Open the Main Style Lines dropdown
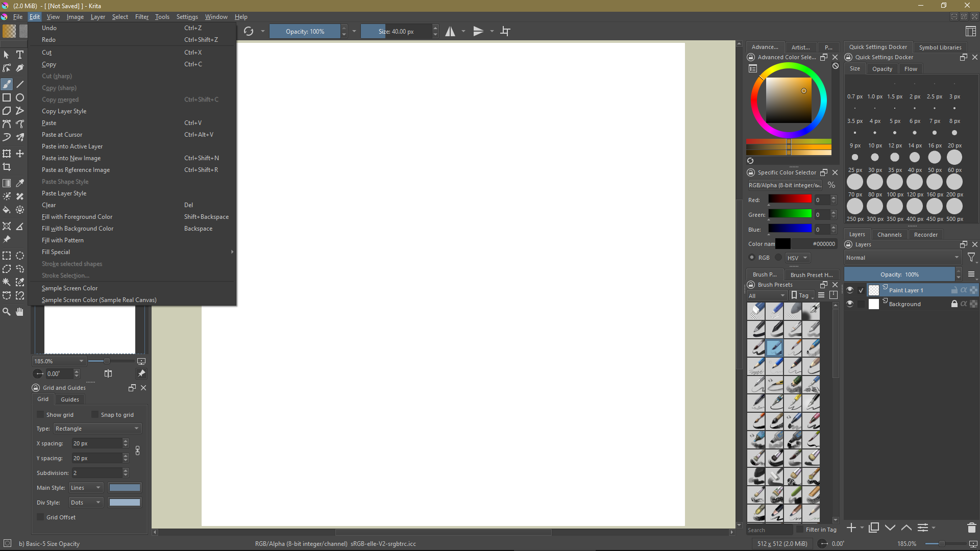The width and height of the screenshot is (980, 551). tap(86, 488)
